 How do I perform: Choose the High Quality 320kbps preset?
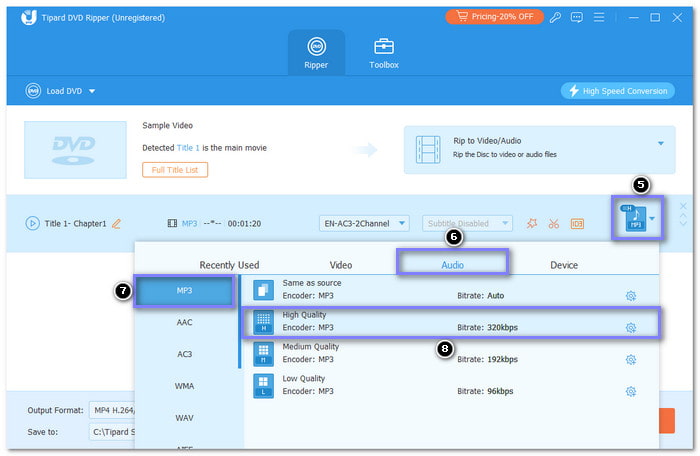[x=451, y=322]
